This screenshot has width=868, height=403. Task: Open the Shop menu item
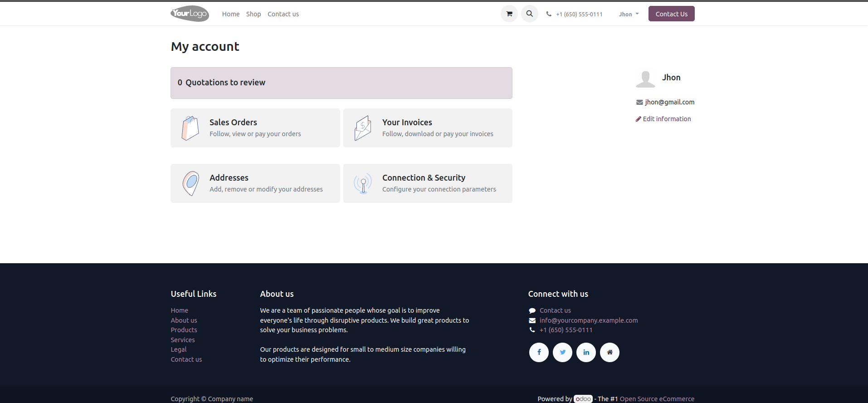tap(254, 14)
